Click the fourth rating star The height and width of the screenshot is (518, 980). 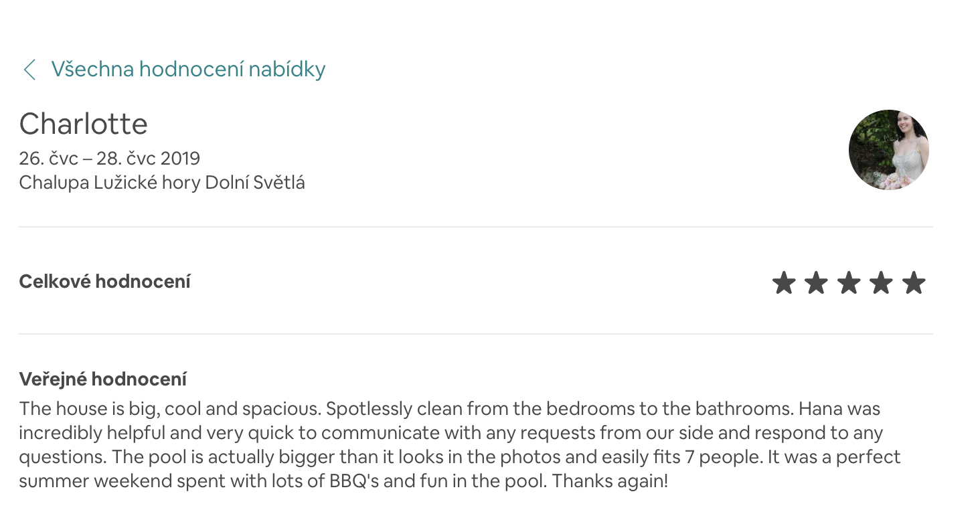click(881, 283)
